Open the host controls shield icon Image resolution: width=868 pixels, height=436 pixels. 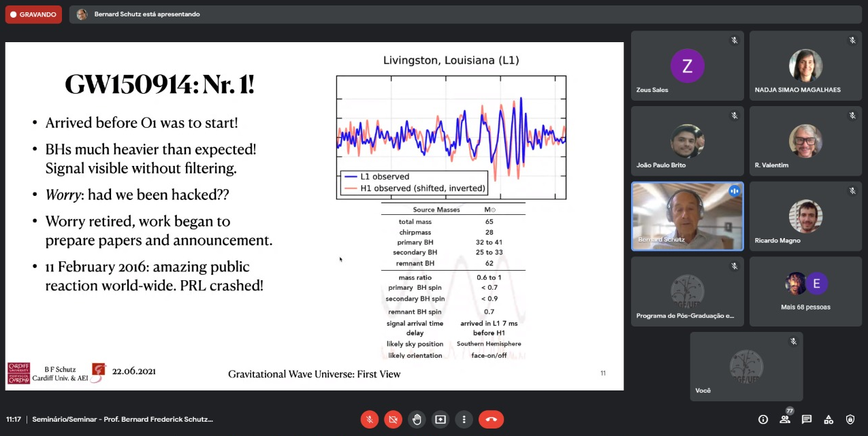tap(850, 420)
